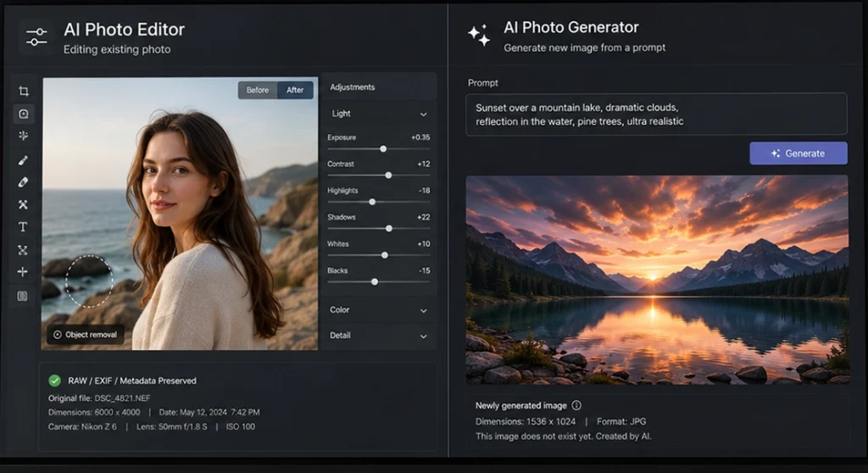Click the Whites slider handle
This screenshot has width=868, height=473.
click(x=385, y=255)
